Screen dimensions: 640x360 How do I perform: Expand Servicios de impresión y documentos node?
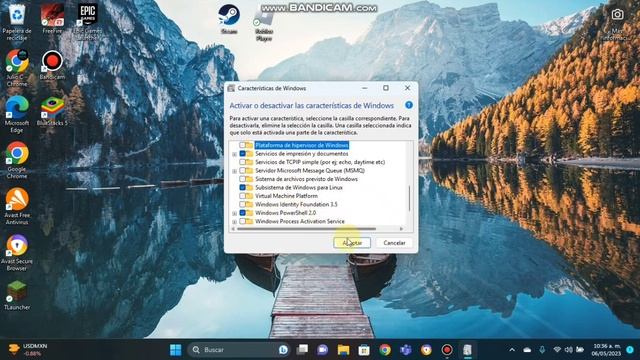point(234,154)
